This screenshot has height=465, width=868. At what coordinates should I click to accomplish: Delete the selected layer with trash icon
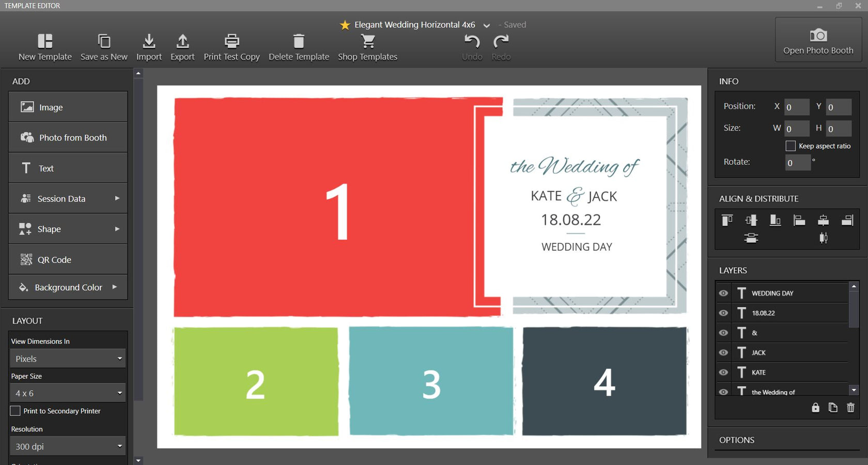click(x=850, y=408)
